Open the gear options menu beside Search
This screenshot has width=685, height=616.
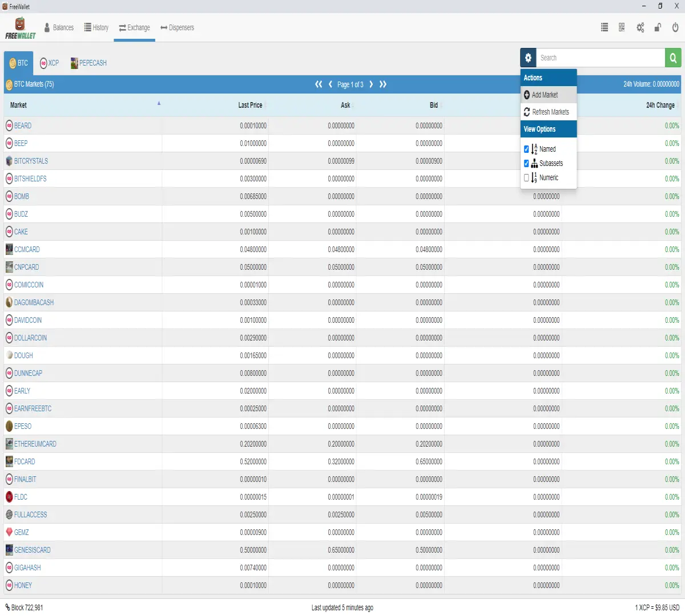(528, 58)
